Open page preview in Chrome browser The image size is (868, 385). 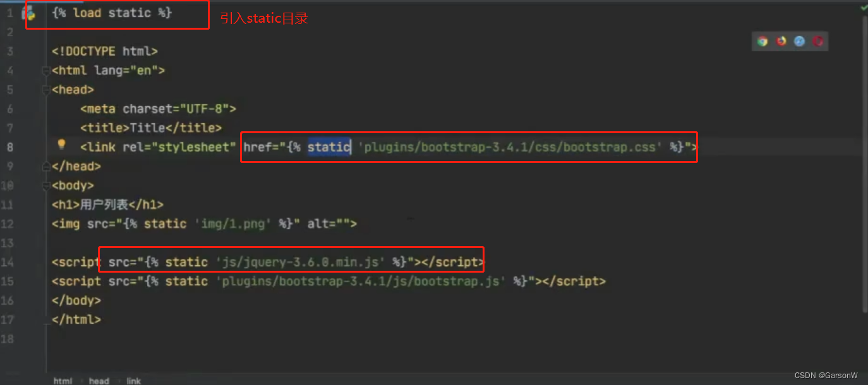coord(763,42)
